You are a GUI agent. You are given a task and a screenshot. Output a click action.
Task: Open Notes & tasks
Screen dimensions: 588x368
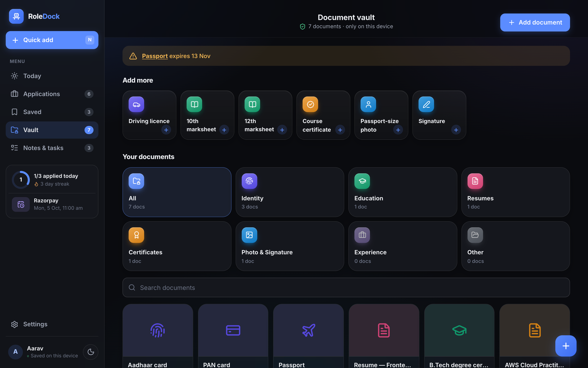tap(52, 148)
